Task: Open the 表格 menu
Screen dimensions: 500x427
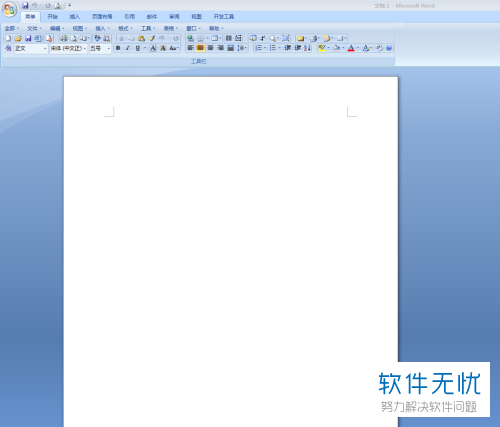Action: click(x=171, y=28)
